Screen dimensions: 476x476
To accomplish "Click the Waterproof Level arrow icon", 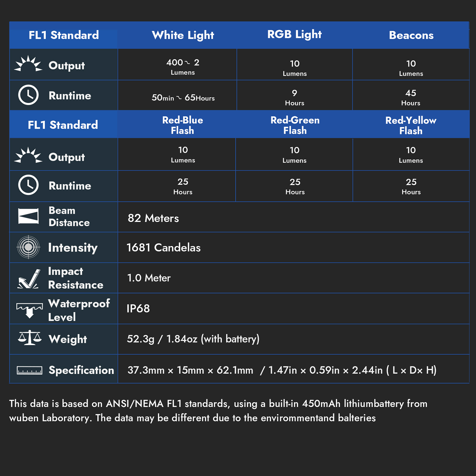I will 30,310.
